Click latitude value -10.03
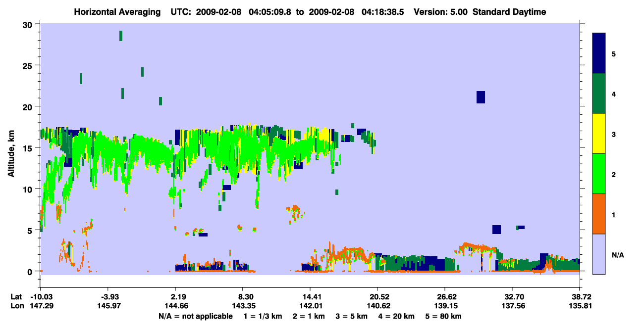 [41, 297]
